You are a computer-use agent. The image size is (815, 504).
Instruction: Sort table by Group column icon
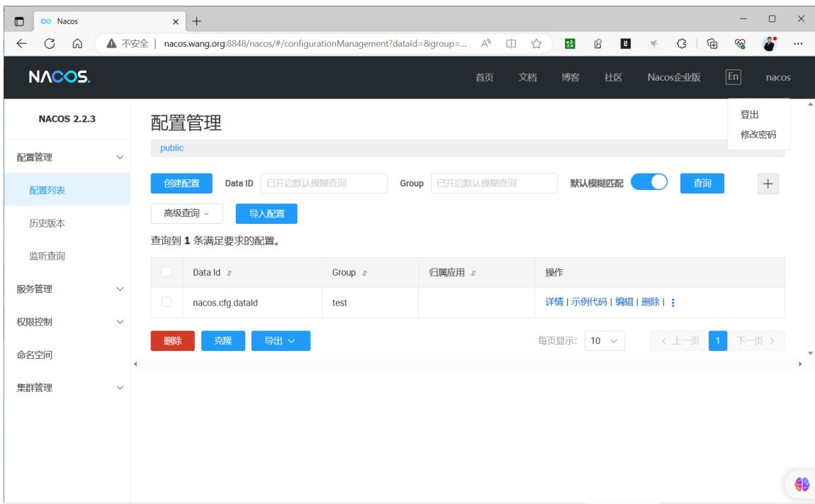(x=364, y=273)
